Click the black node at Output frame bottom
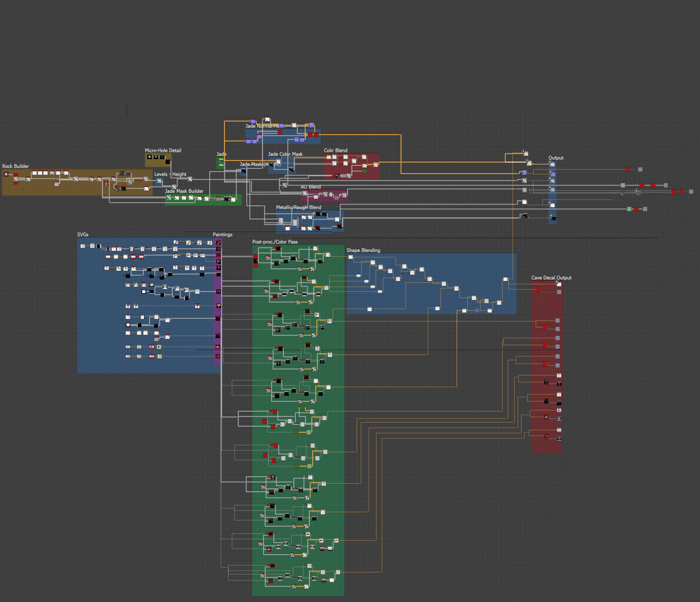 click(553, 218)
